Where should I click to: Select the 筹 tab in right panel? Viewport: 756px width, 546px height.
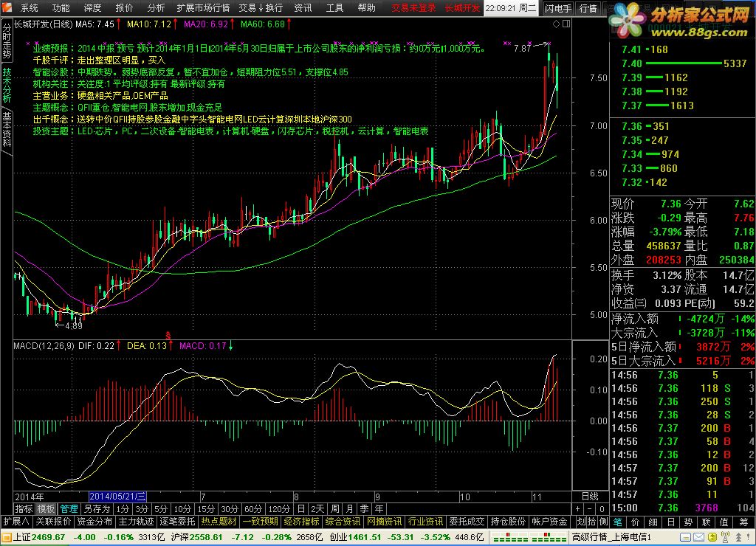click(744, 522)
